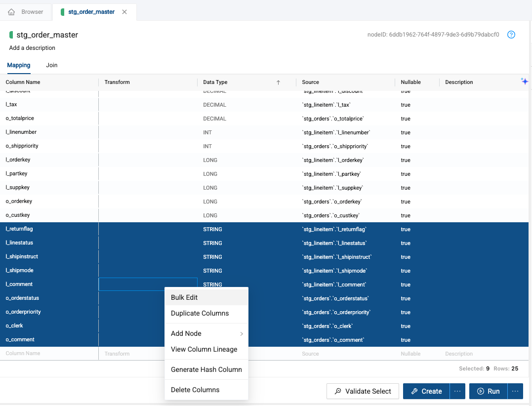Image resolution: width=532 pixels, height=406 pixels.
Task: Click the nodeID text at top right
Action: 433,35
